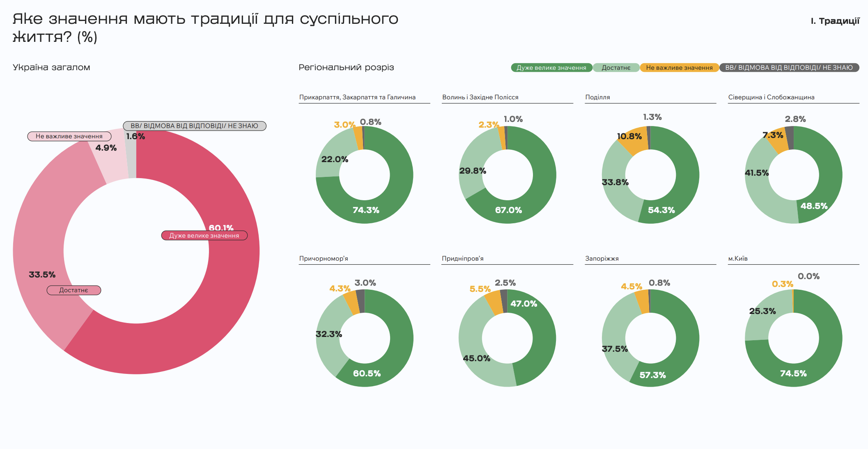Click the 'I. Традиції' section heading
The width and height of the screenshot is (868, 449).
[x=835, y=21]
